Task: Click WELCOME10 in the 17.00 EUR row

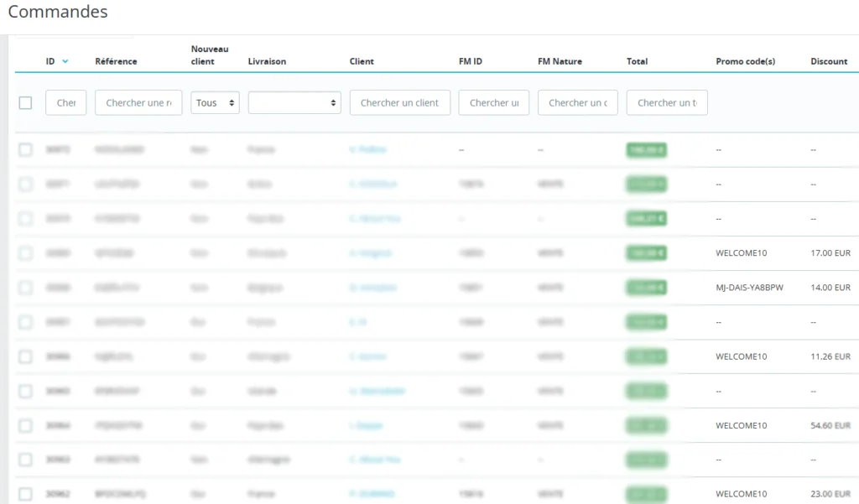Action: tap(742, 253)
